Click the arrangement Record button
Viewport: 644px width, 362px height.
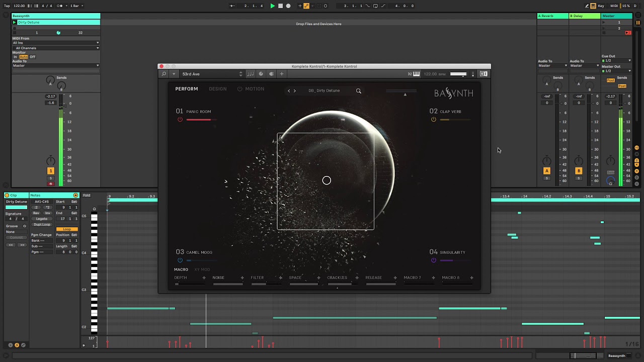(288, 6)
